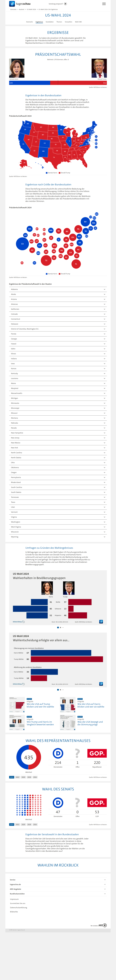Click Kamala Harris's portrait photo in Präsidentschaftswahl

click(x=17, y=68)
